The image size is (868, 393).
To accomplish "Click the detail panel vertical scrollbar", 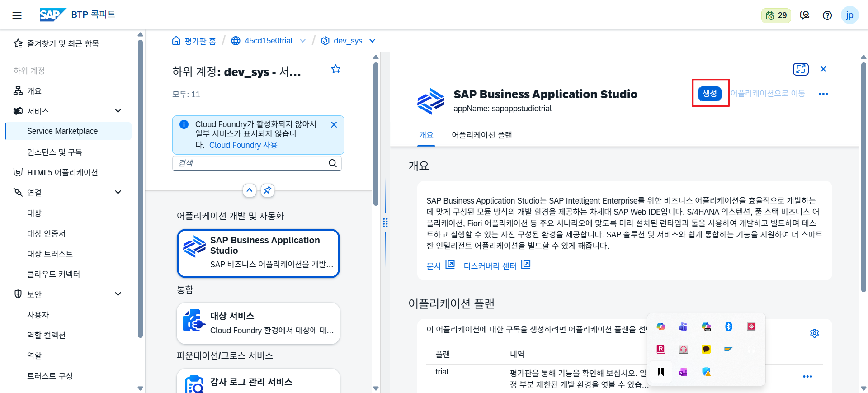I will (x=863, y=177).
